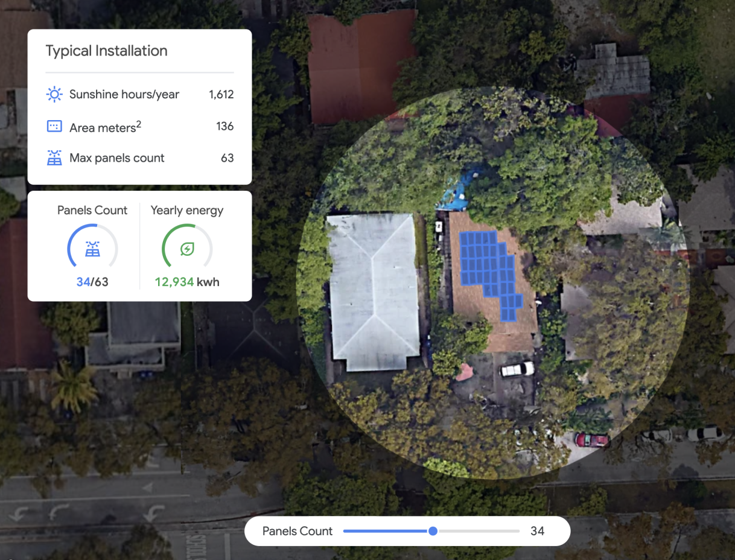The height and width of the screenshot is (560, 735).
Task: Click the filled blue part of the slider track
Action: coord(386,531)
